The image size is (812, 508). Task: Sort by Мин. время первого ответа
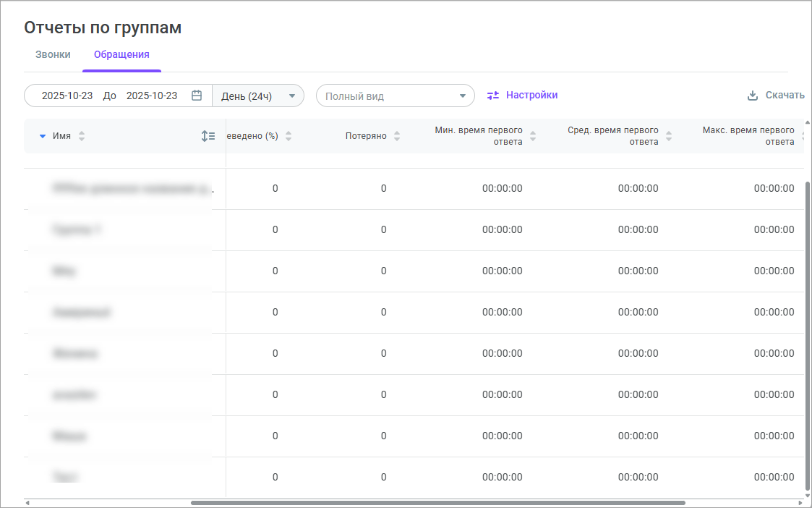coord(533,136)
